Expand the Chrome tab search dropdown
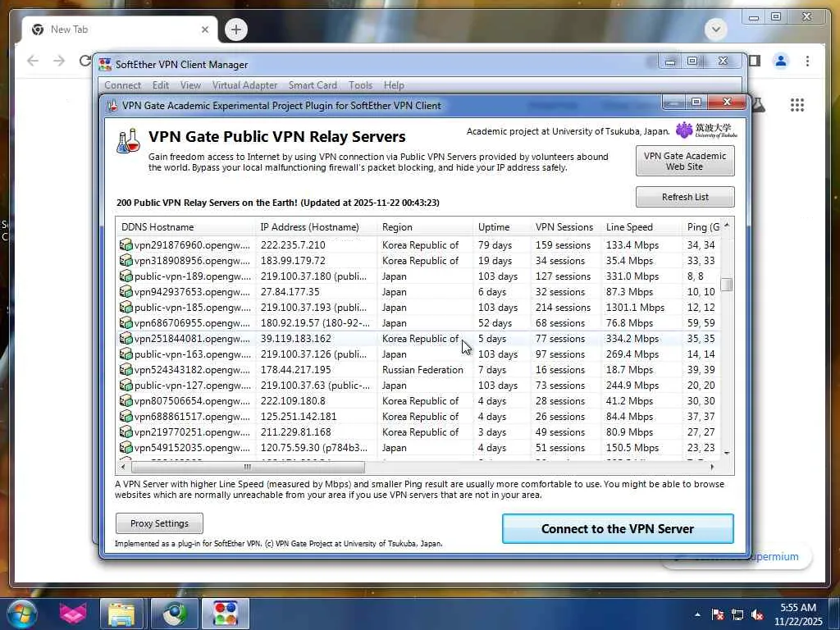 click(x=715, y=30)
